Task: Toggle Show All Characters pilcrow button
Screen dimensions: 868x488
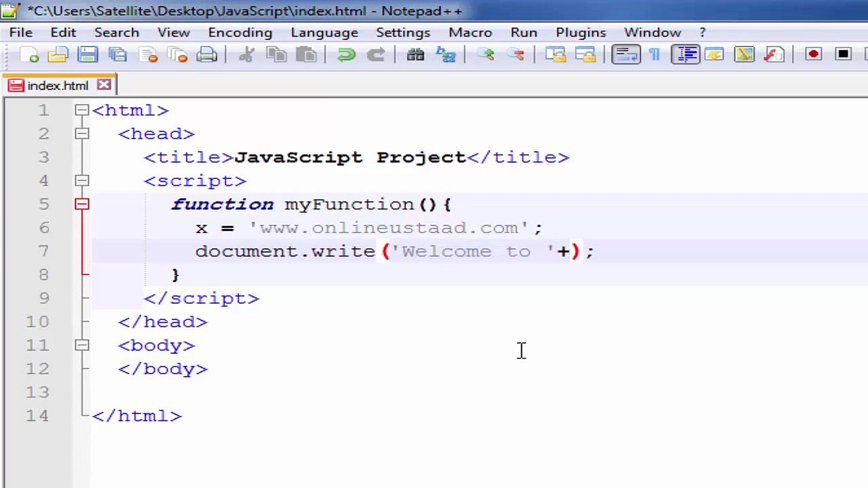Action: [654, 55]
